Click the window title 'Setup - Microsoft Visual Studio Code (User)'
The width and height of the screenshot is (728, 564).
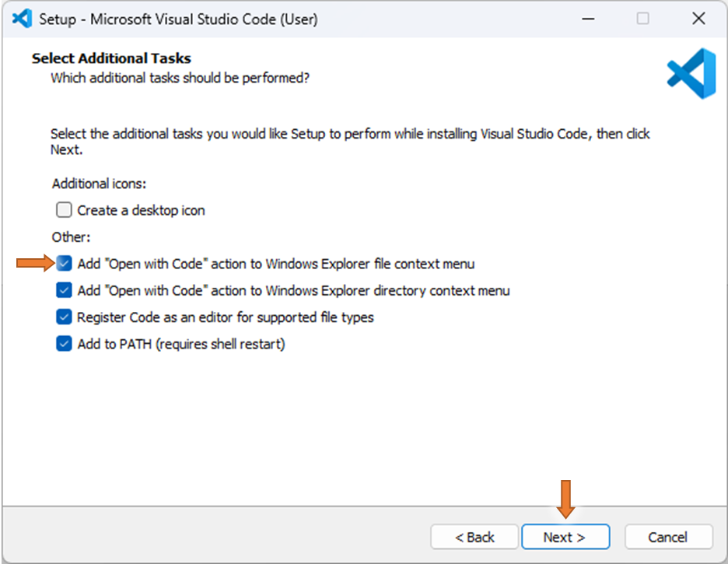coord(178,19)
